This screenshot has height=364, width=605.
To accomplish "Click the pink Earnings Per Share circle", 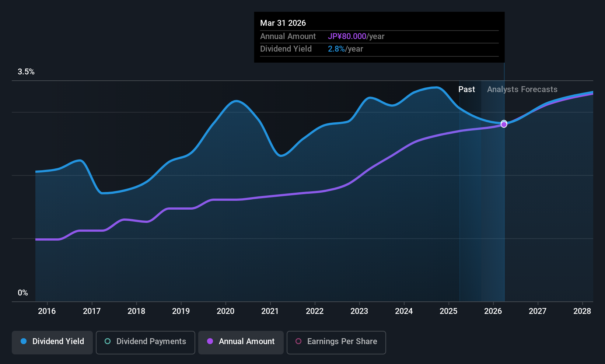I will 298,341.
